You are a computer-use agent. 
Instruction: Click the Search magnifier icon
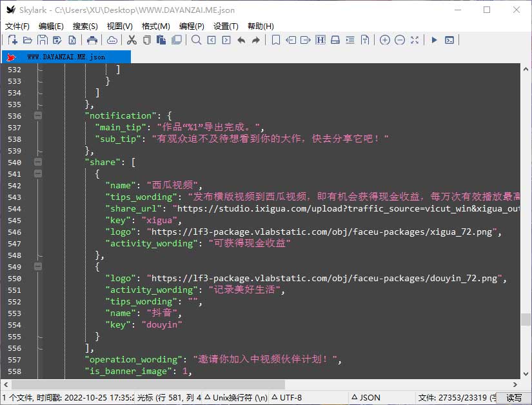pos(196,40)
